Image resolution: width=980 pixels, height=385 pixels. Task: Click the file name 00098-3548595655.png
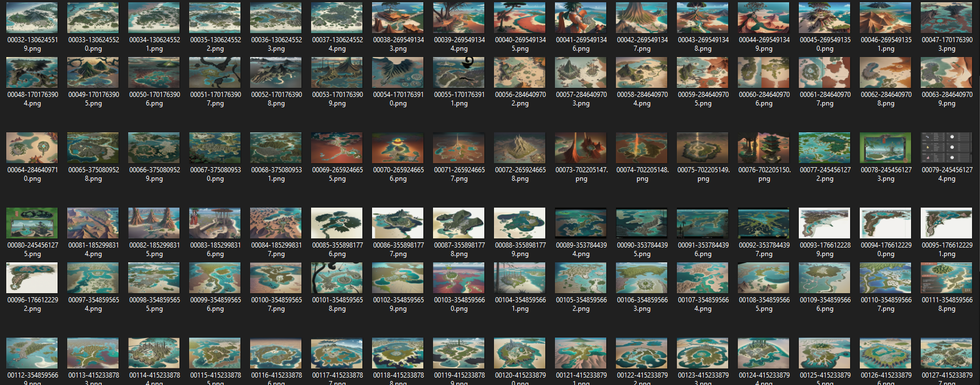154,305
